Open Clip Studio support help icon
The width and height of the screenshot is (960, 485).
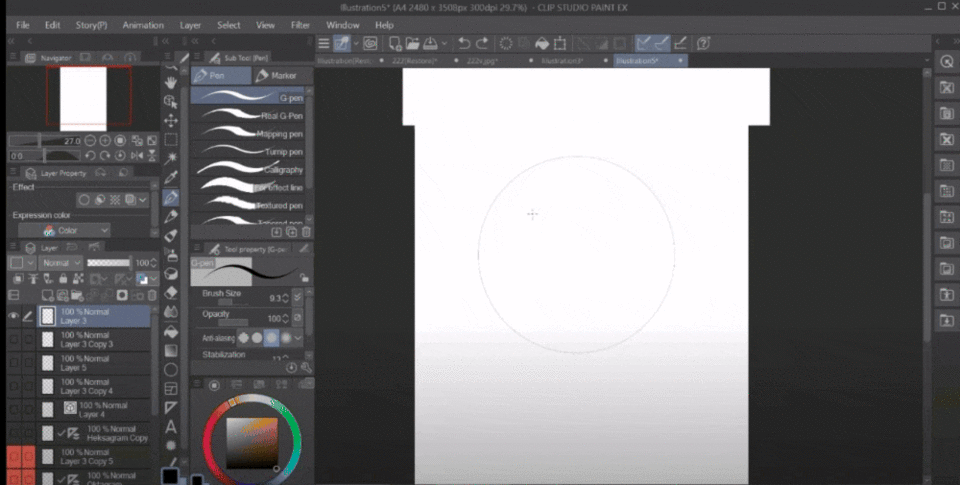point(703,43)
